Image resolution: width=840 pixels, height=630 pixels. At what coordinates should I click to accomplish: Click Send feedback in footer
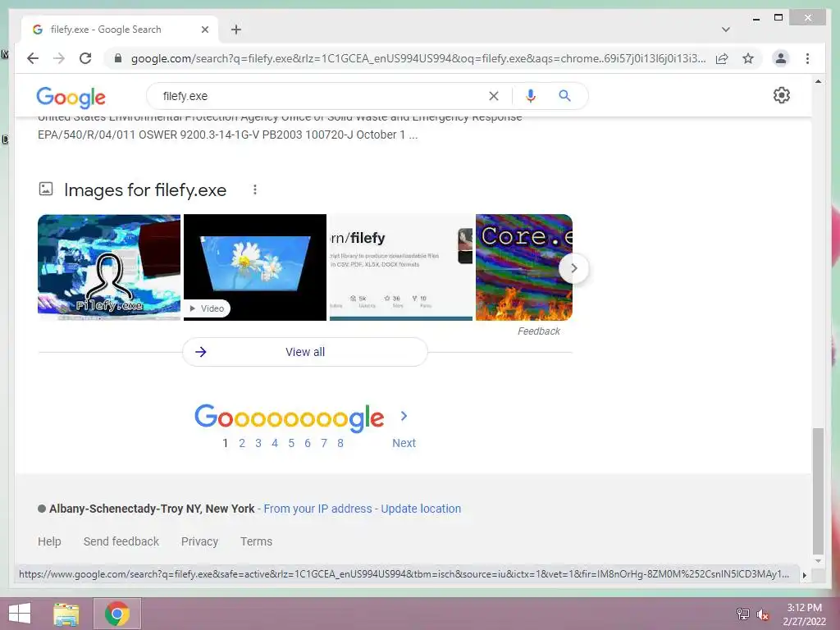point(121,541)
